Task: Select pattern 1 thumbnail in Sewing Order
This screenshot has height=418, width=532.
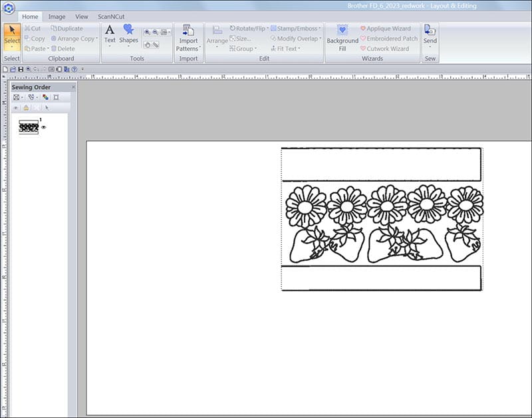Action: (x=29, y=127)
